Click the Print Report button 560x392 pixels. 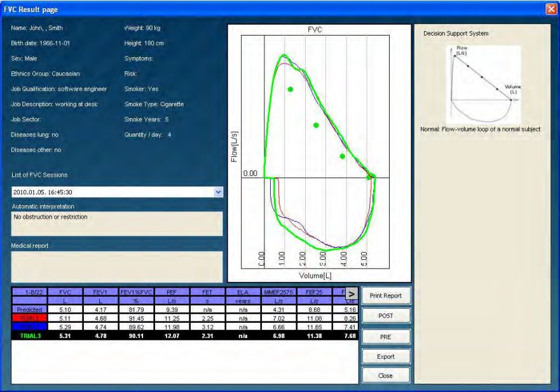coord(385,296)
